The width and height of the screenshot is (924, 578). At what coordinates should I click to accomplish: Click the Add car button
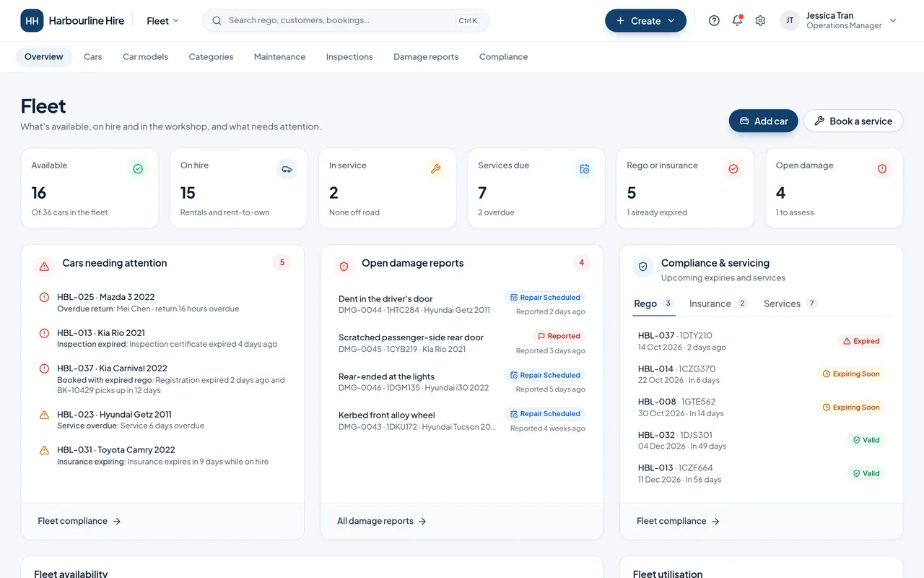click(763, 121)
